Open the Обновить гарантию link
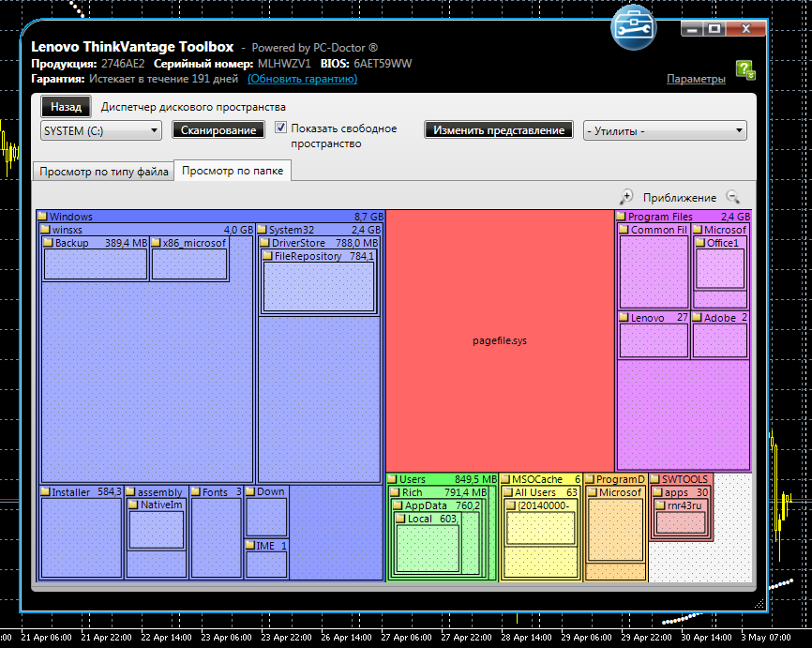Screen dimensions: 812x648 click(x=303, y=79)
